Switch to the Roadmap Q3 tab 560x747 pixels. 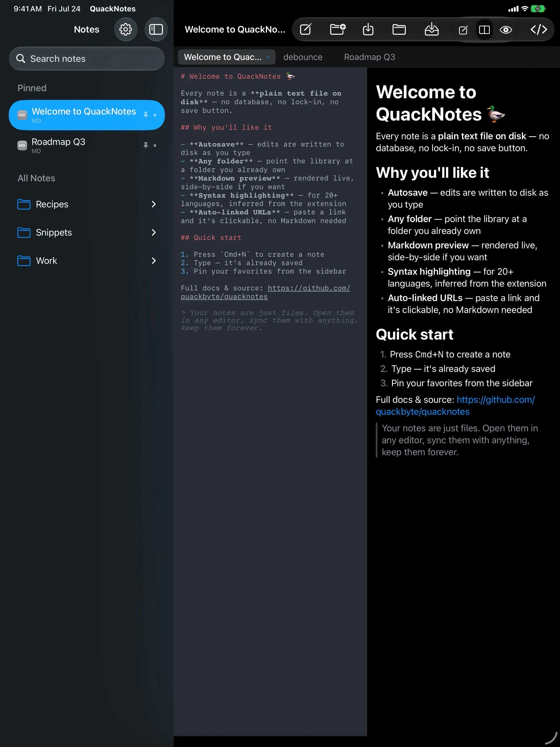(x=370, y=57)
